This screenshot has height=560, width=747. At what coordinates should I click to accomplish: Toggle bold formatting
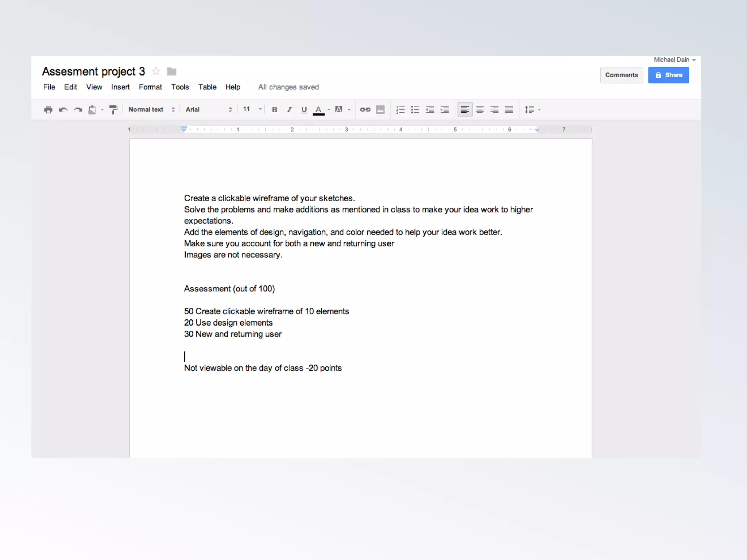pos(275,110)
